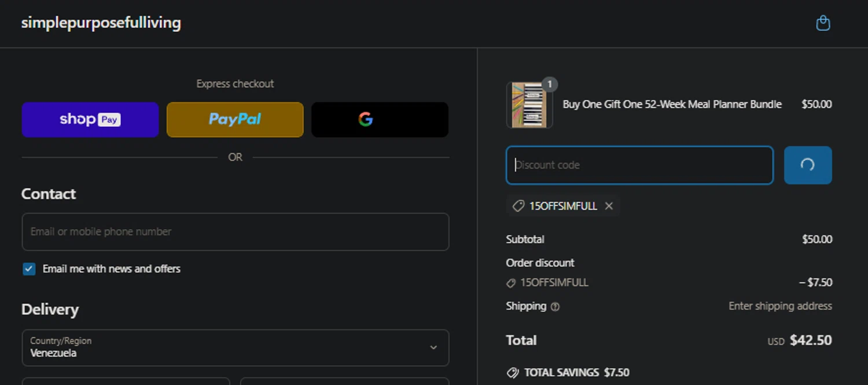Focus the Email or mobile phone field
This screenshot has width=868, height=385.
coord(236,232)
